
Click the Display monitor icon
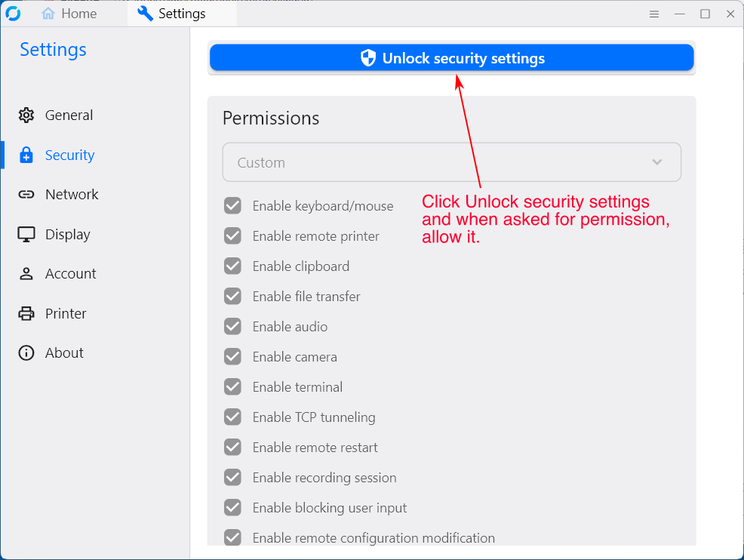pyautogui.click(x=26, y=234)
